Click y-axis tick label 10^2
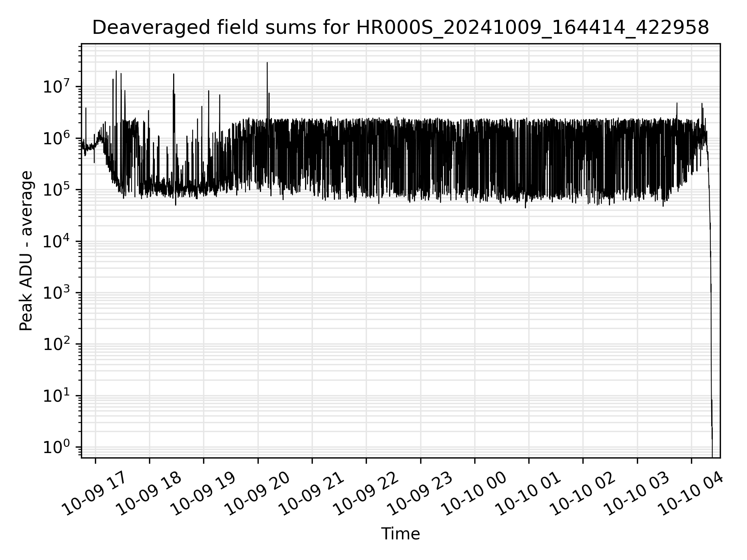 tap(56, 344)
